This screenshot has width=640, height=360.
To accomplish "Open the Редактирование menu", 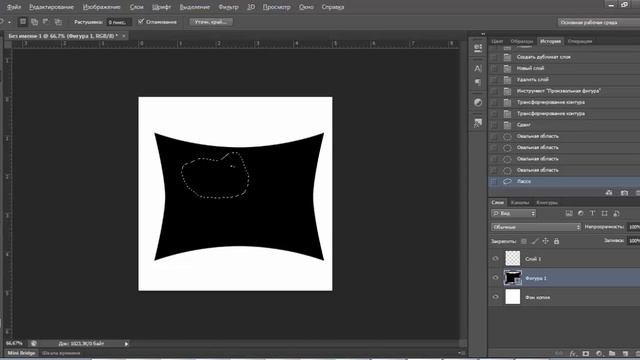I will pyautogui.click(x=51, y=7).
